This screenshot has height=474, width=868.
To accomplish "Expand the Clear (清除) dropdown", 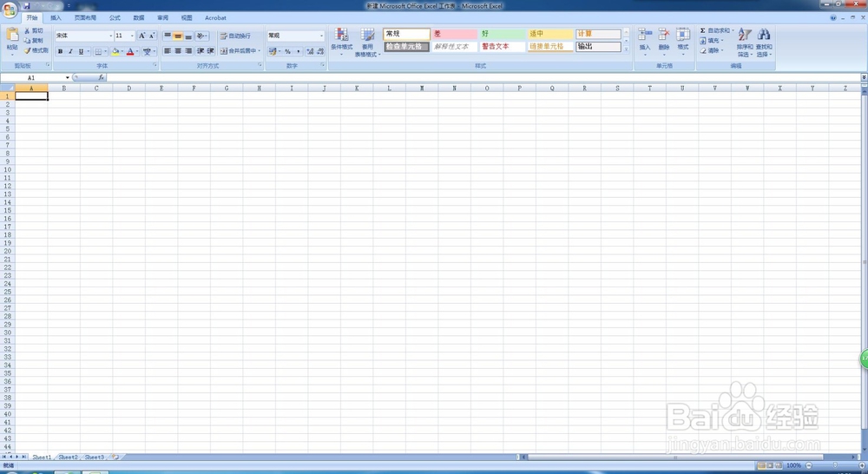I will (722, 50).
